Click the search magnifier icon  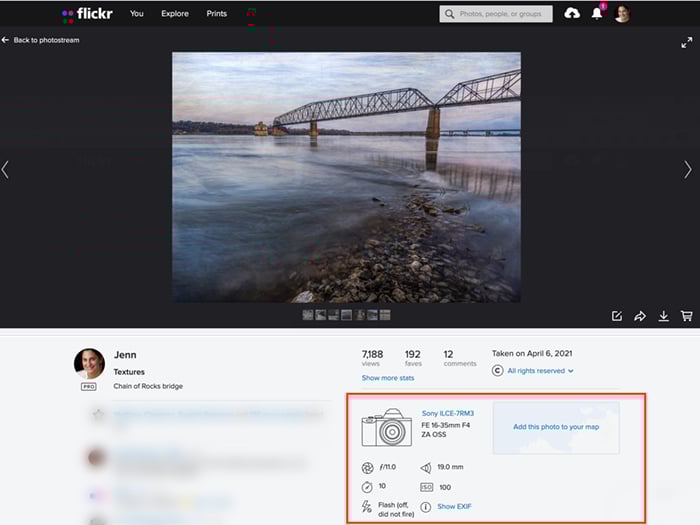(450, 14)
